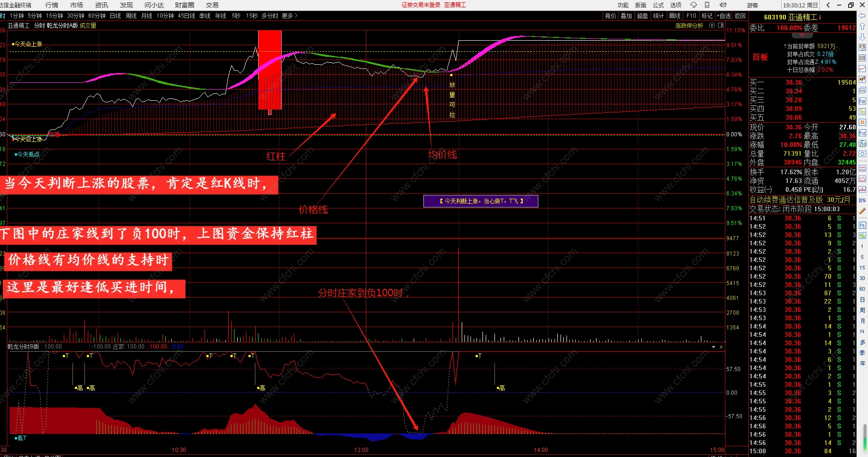The width and height of the screenshot is (868, 457).
Task: Switch to 60分钟 chart period
Action: (x=97, y=16)
